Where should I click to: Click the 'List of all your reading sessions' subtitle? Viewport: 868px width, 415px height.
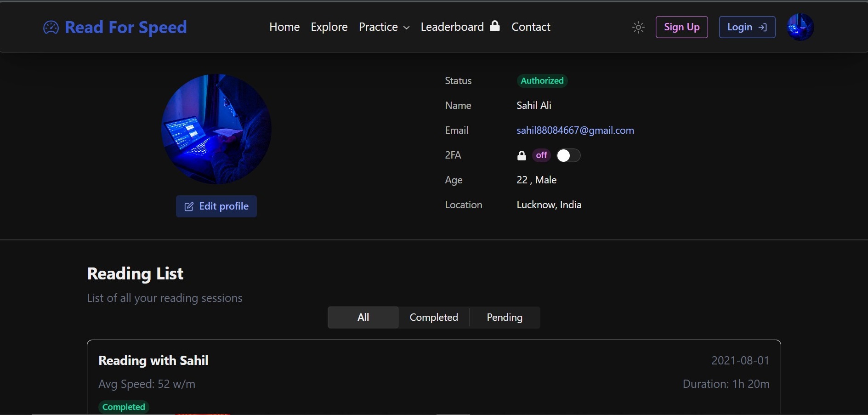point(165,298)
